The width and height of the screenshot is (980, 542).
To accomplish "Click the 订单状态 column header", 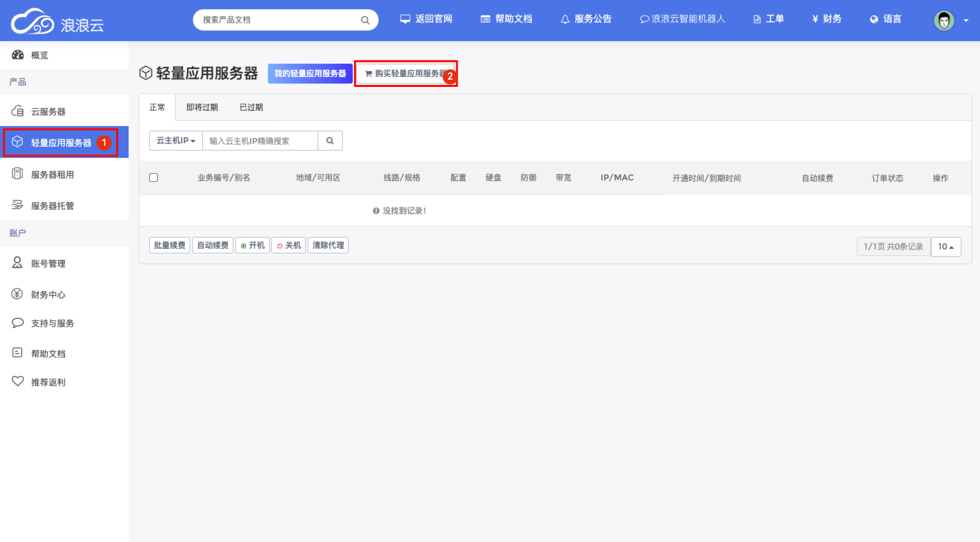I will click(x=888, y=178).
